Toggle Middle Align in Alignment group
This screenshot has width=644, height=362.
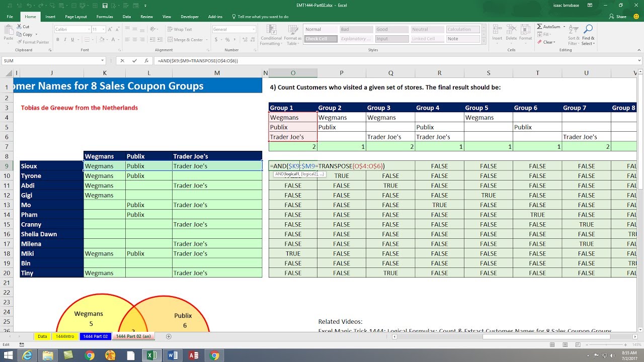[134, 29]
